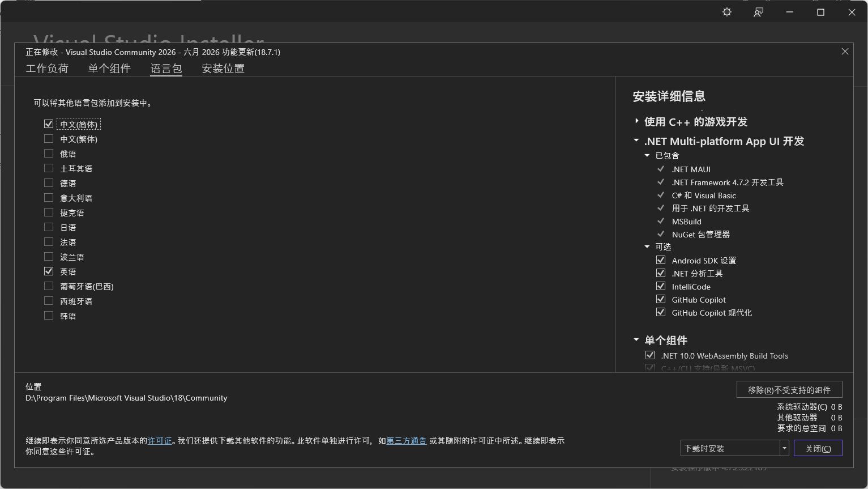Tick the 葡萄牙语(巴西) checkbox

[x=49, y=286]
